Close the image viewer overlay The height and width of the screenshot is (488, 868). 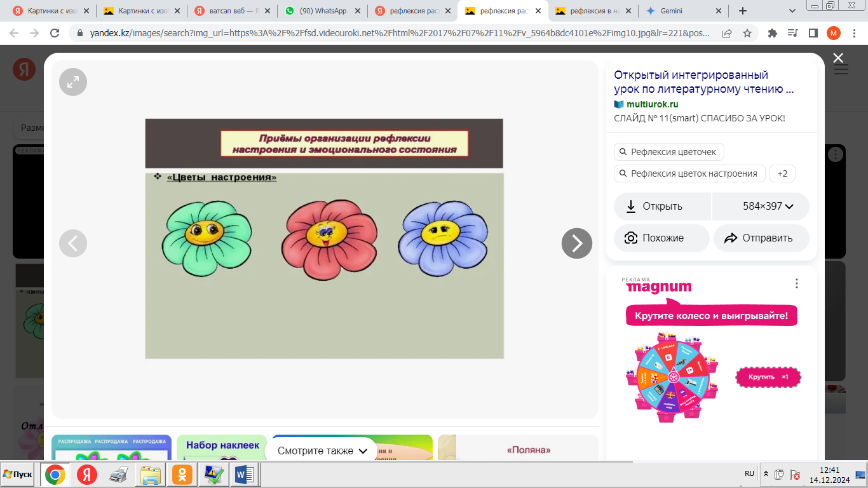837,58
